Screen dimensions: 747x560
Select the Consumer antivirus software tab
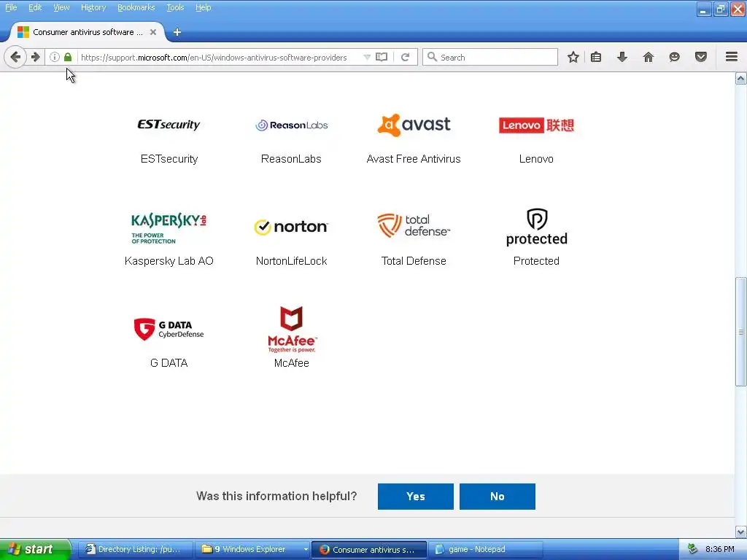(88, 32)
